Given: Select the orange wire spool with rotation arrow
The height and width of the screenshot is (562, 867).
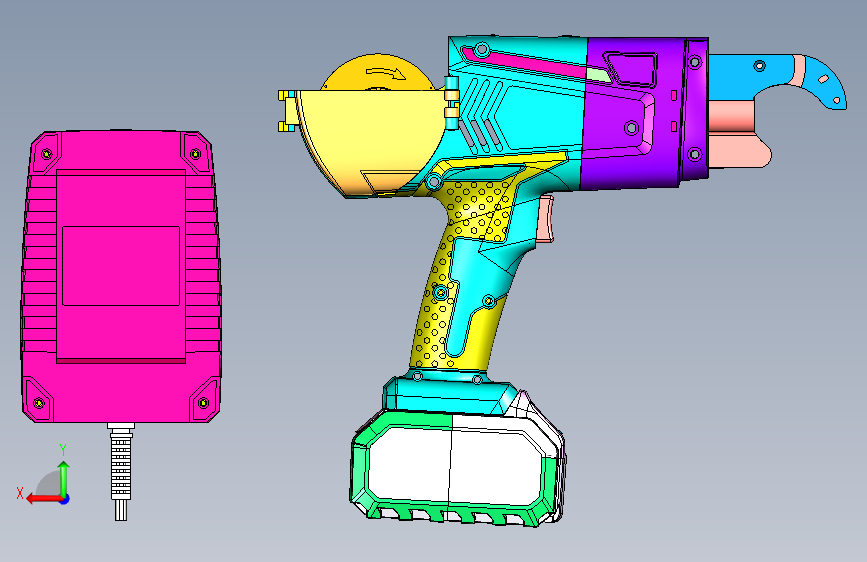Looking at the screenshot, I should coord(378,72).
